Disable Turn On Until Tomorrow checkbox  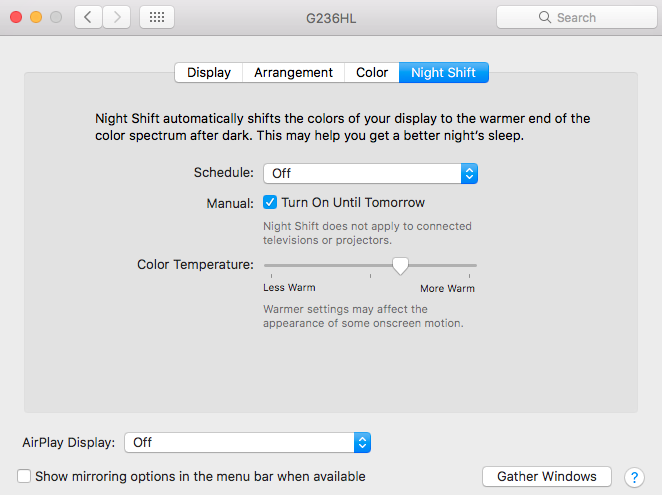pyautogui.click(x=270, y=202)
